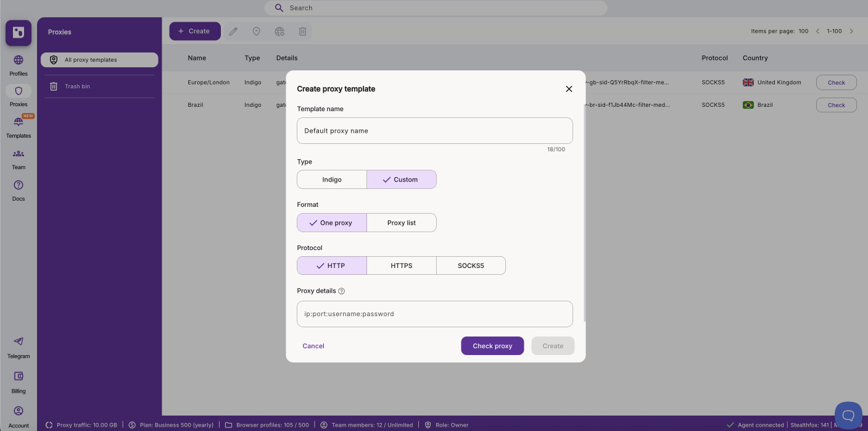Expand the Proxy details help tooltip
This screenshot has width=868, height=431.
[x=341, y=290]
